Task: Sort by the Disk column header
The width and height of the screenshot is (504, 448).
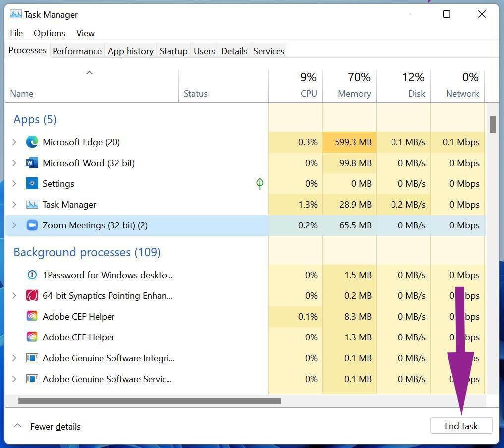Action: (x=403, y=86)
